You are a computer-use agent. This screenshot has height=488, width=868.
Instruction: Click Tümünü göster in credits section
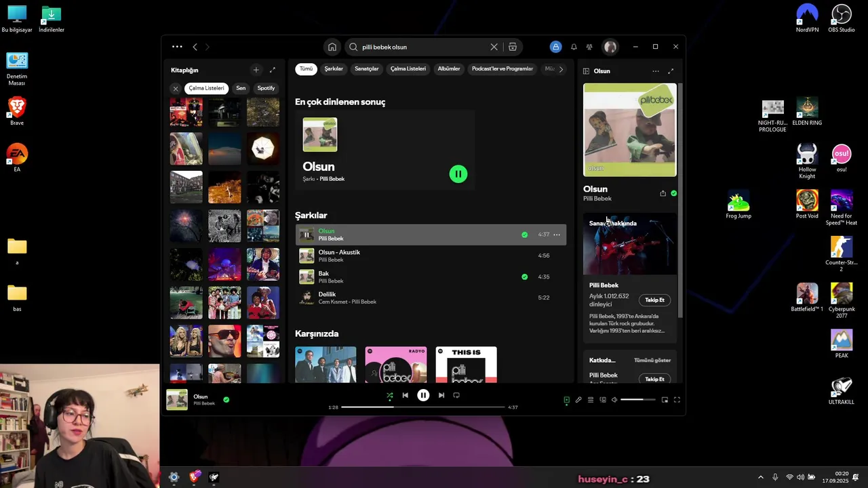[x=652, y=360]
